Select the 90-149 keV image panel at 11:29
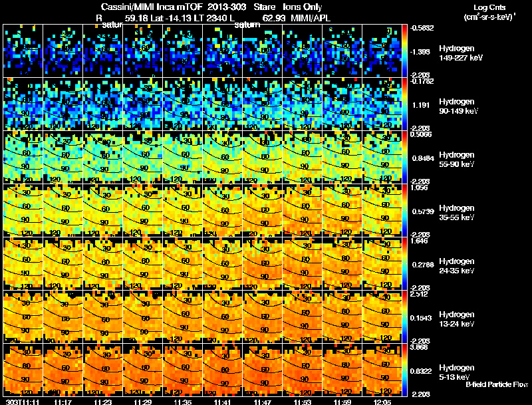 click(143, 104)
